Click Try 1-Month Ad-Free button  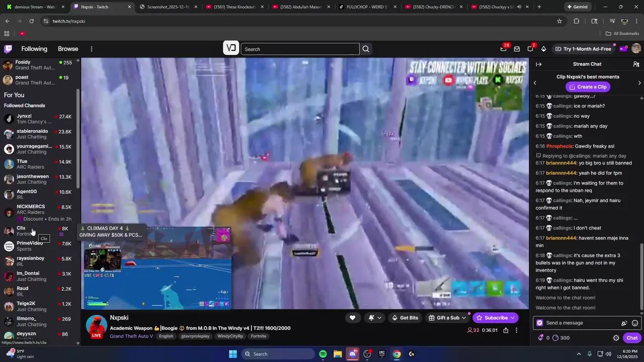[583, 49]
